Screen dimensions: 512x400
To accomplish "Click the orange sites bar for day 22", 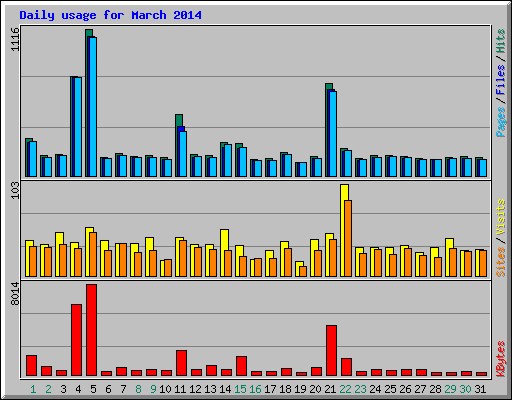I will coord(348,238).
